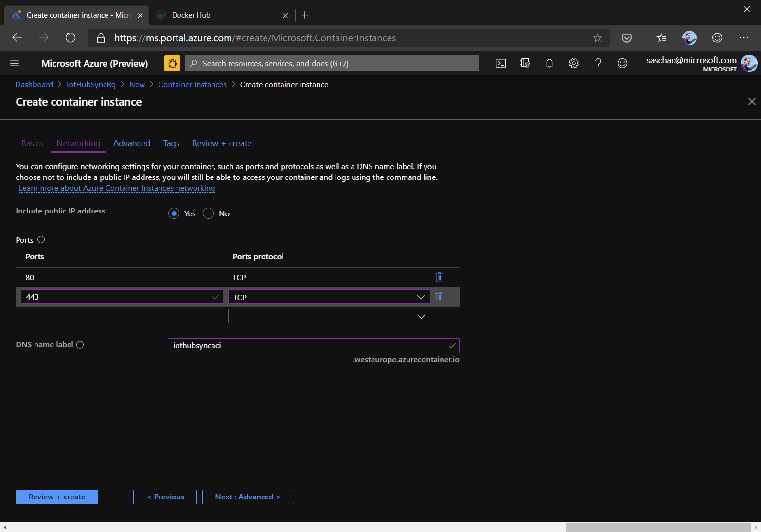Click the TCP cell for port 80
The image size is (761, 532).
(x=239, y=277)
